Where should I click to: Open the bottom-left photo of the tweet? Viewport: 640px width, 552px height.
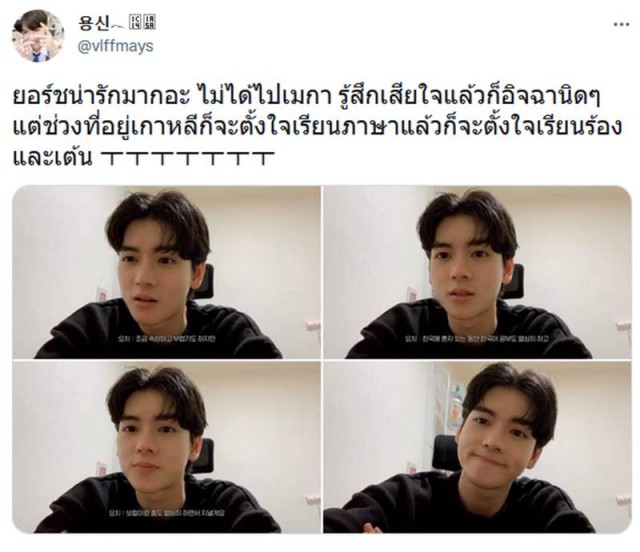pos(167,447)
